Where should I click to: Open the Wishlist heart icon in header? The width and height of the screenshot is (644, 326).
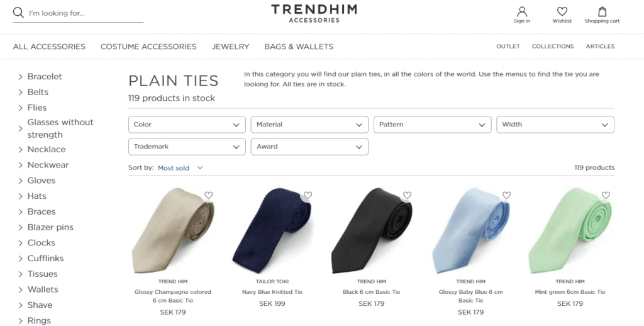(562, 11)
